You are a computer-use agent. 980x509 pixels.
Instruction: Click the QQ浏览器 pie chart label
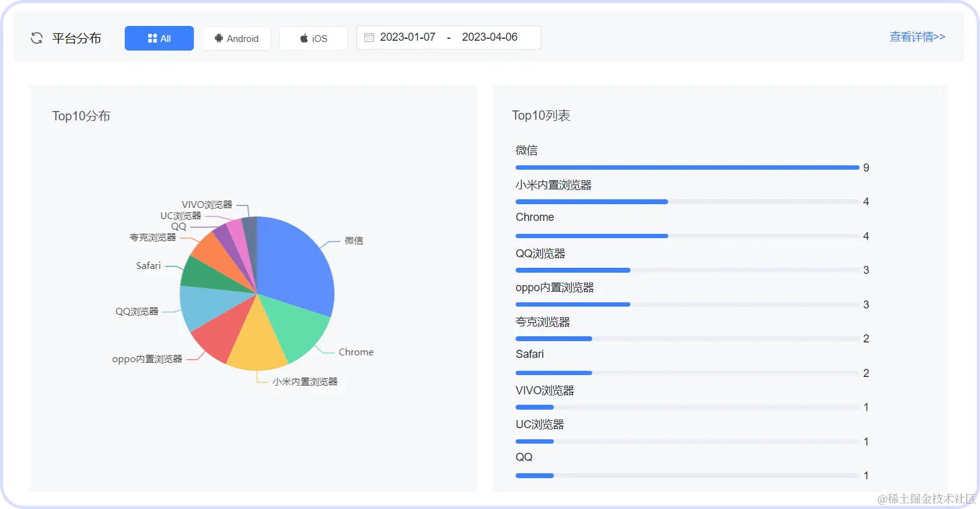136,312
